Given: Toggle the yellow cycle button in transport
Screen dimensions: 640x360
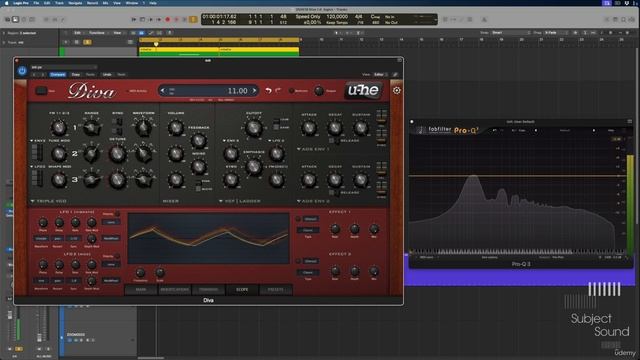Looking at the screenshot, I should 193,19.
